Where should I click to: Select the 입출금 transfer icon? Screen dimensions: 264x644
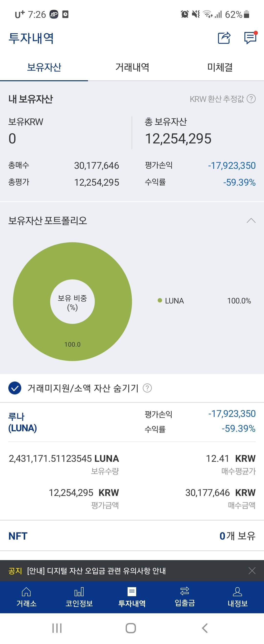point(185,597)
